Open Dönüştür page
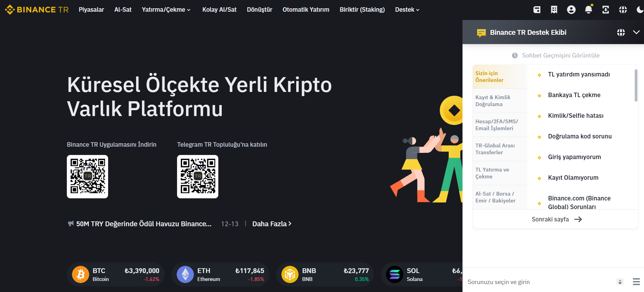The width and height of the screenshot is (644, 292). pos(260,10)
